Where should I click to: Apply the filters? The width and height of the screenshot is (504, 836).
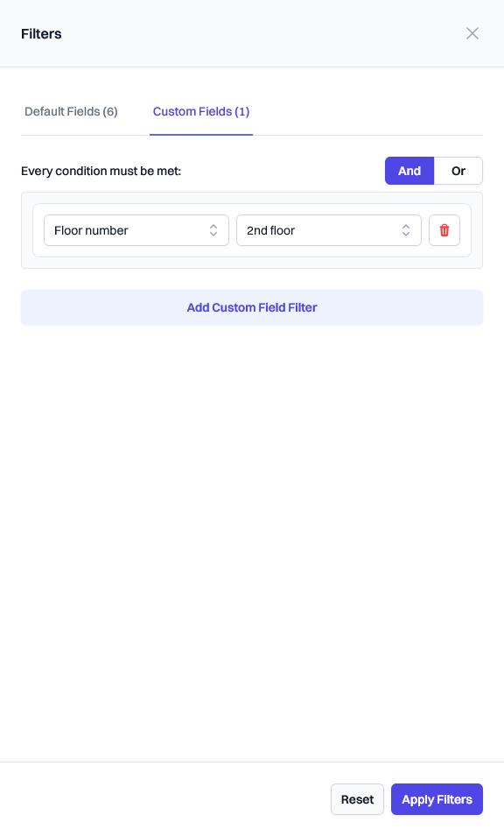(x=437, y=799)
